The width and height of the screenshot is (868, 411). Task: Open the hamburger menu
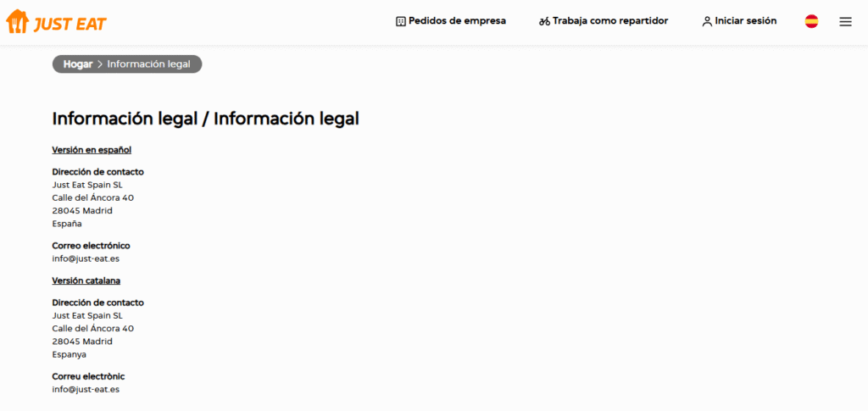(845, 21)
